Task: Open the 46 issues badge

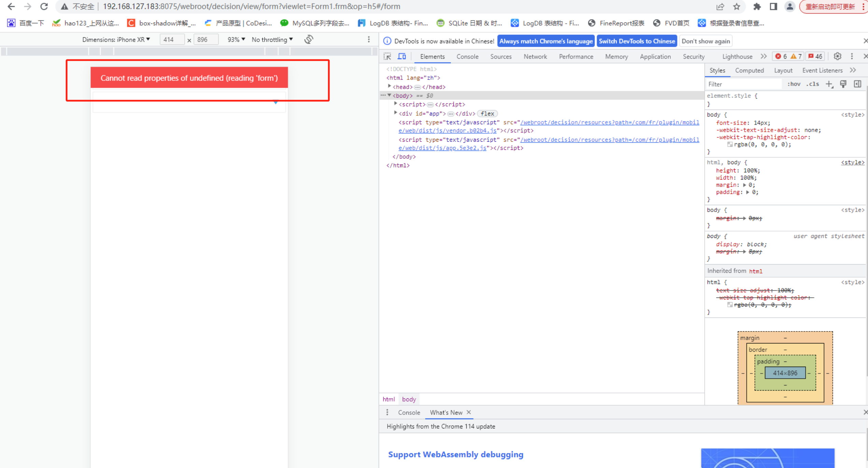Action: 815,56
